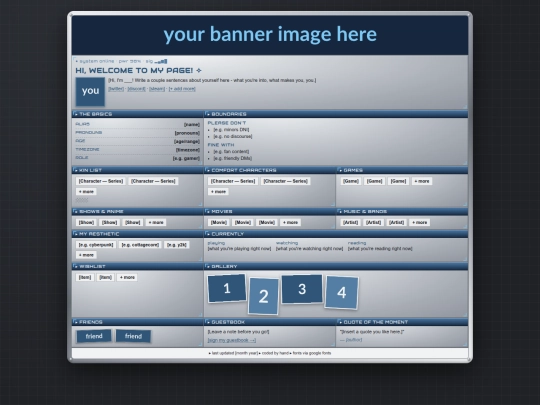Viewport: 540px width, 405px height.
Task: Click the '[timezone]' value
Action: [x=188, y=150]
